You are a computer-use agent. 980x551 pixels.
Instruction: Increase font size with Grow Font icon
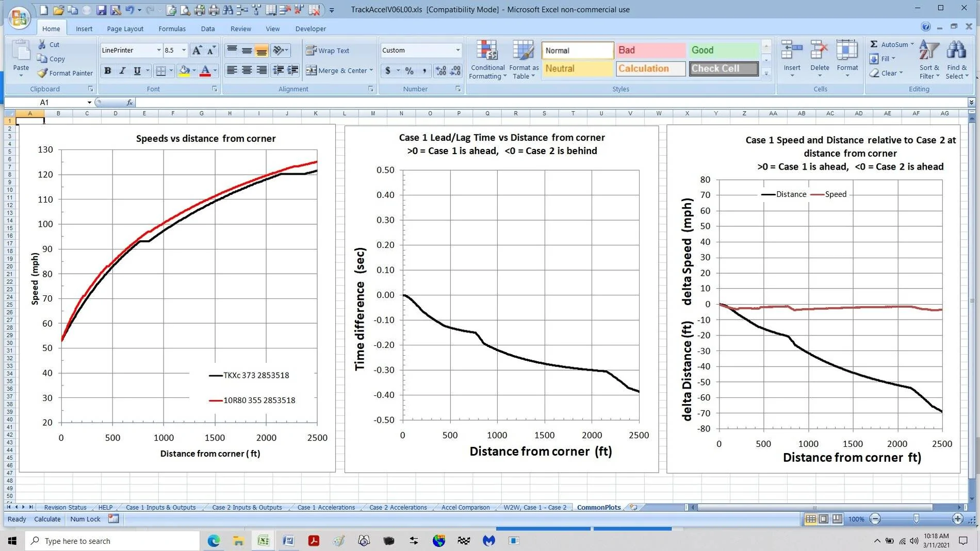click(197, 50)
